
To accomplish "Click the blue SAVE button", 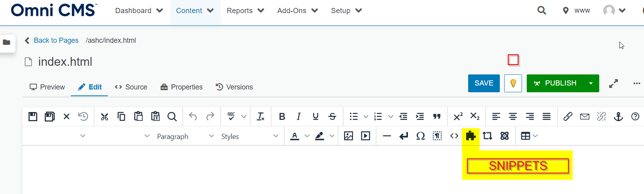I will click(x=484, y=83).
